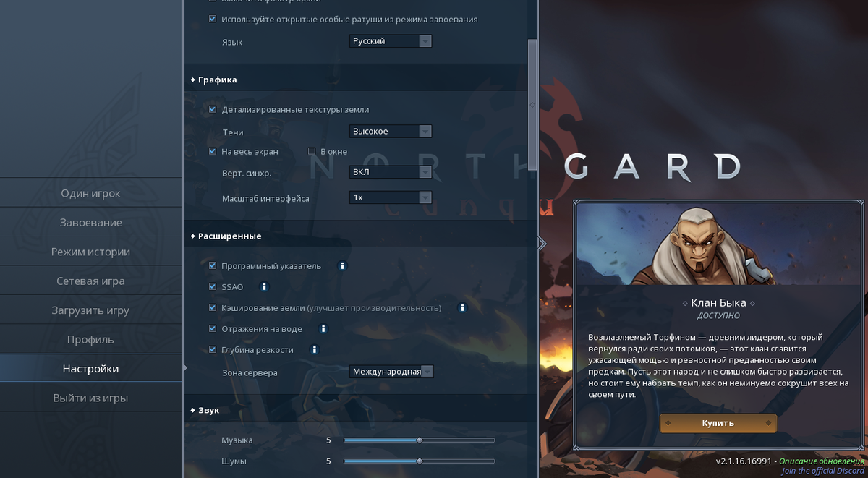Toggle особые ратуши из режима завоевания checkbox
The height and width of the screenshot is (478, 868).
click(213, 19)
